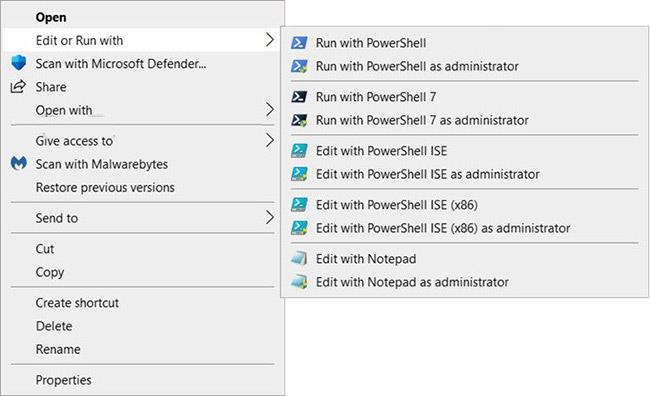Select Edit with PowerShell ISE (x86)
650x396 pixels.
(x=465, y=204)
